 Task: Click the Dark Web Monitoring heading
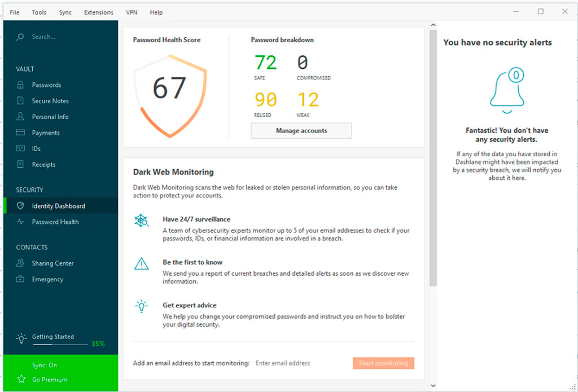[x=173, y=172]
